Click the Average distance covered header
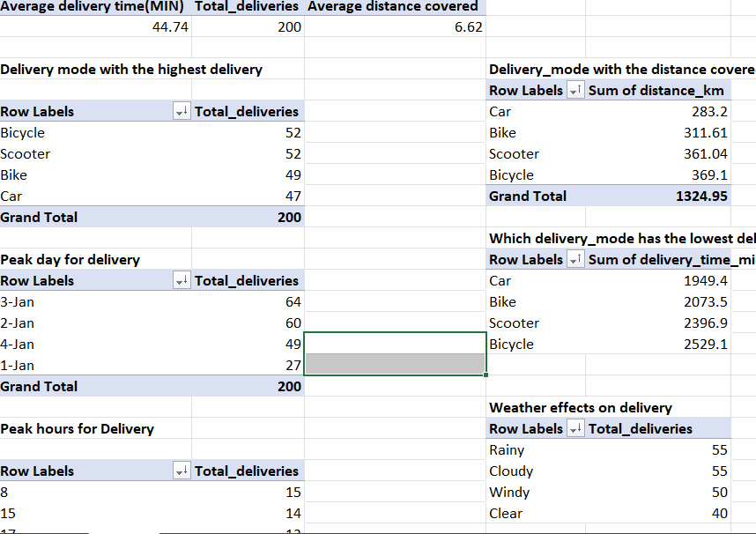 pyautogui.click(x=396, y=7)
